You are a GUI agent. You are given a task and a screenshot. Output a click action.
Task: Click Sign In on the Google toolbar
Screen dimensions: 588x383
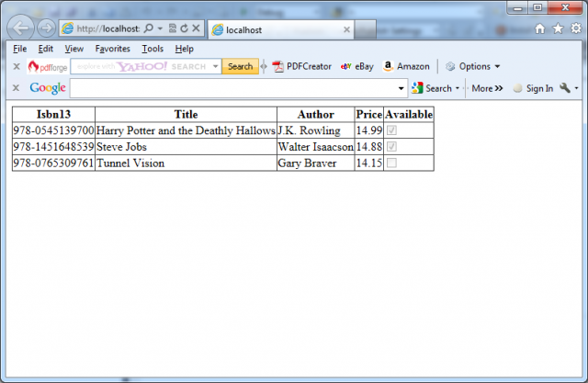point(533,88)
